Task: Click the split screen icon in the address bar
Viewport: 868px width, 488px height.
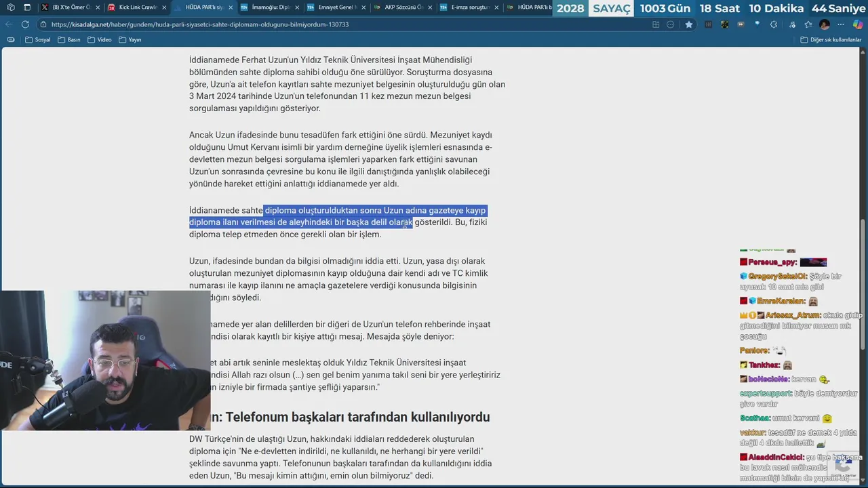Action: click(x=656, y=24)
